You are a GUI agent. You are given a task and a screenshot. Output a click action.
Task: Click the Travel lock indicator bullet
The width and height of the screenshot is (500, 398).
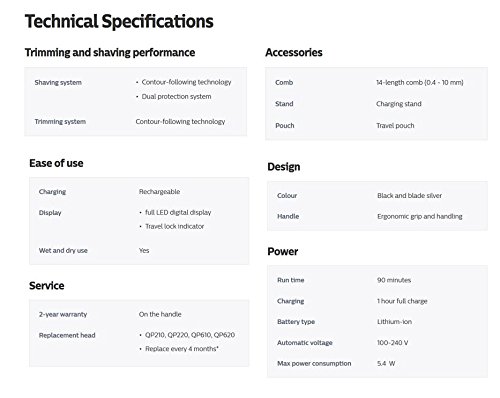[174, 226]
